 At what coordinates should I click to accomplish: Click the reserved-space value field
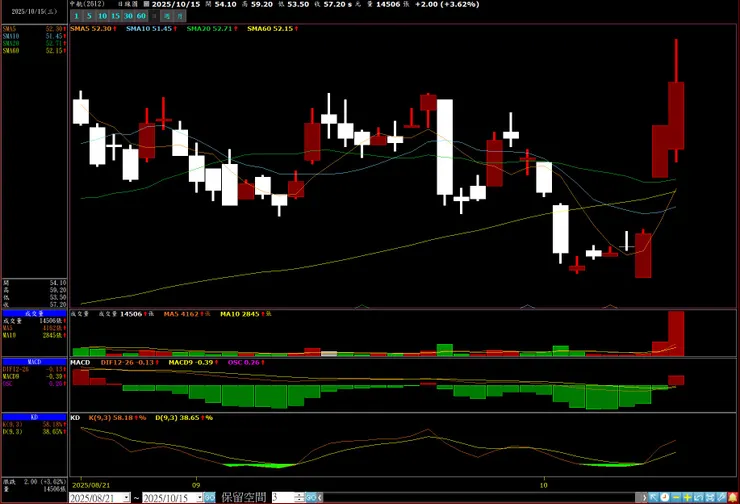click(283, 497)
